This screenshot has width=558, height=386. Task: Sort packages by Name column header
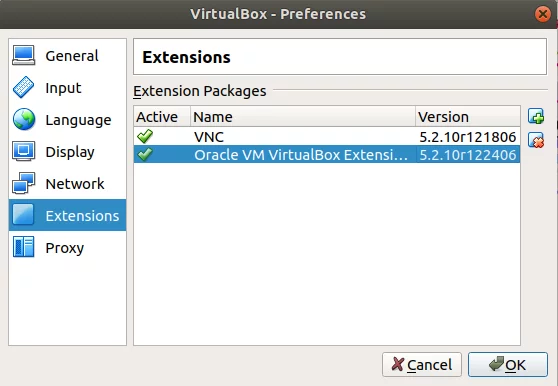[x=303, y=116]
